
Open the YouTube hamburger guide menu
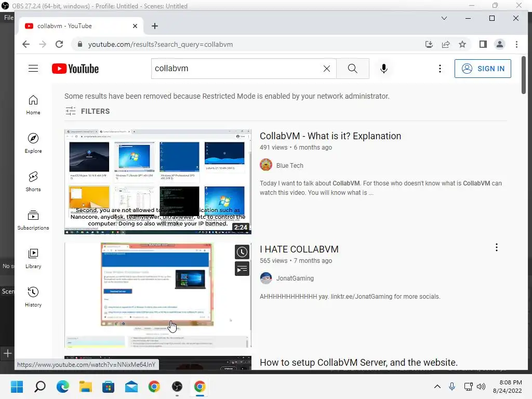[33, 69]
